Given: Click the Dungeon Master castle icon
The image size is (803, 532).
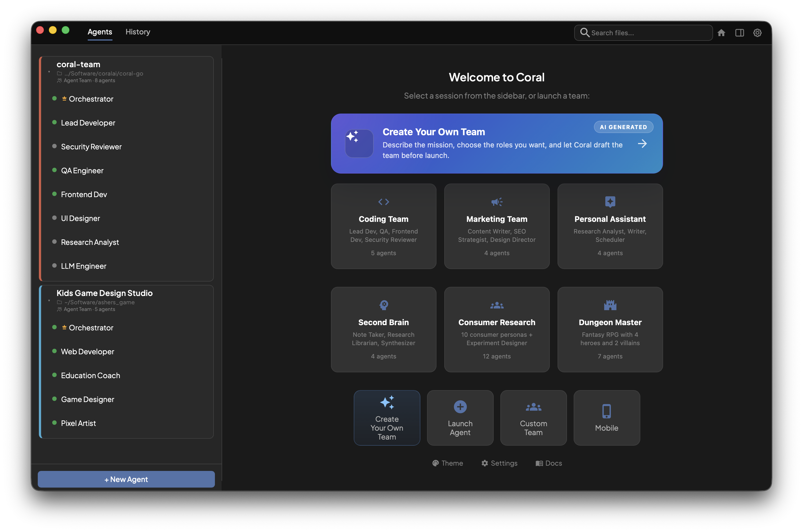Looking at the screenshot, I should click(x=610, y=305).
